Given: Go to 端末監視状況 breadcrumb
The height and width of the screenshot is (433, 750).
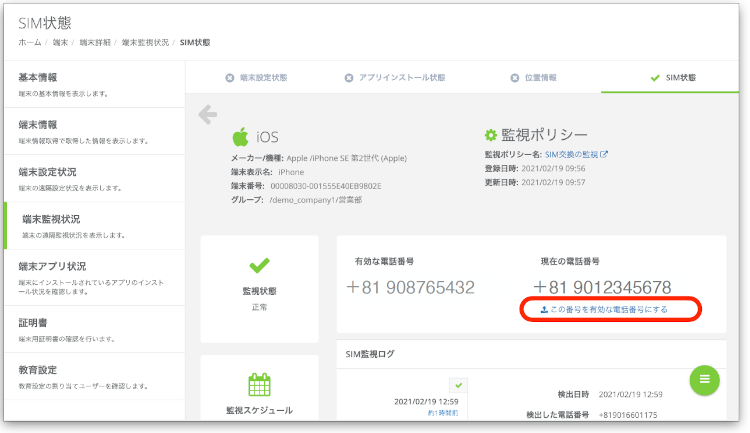Looking at the screenshot, I should click(145, 43).
